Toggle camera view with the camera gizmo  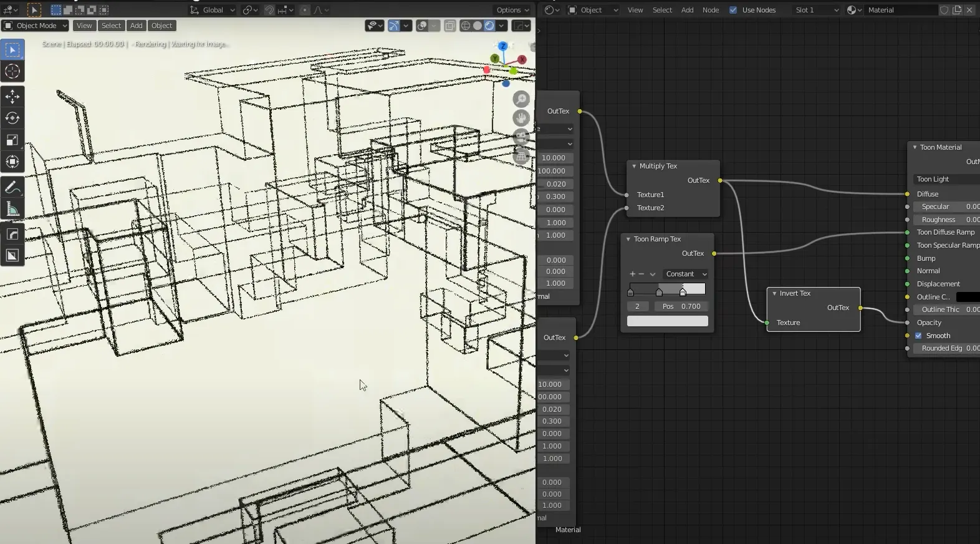tap(521, 137)
